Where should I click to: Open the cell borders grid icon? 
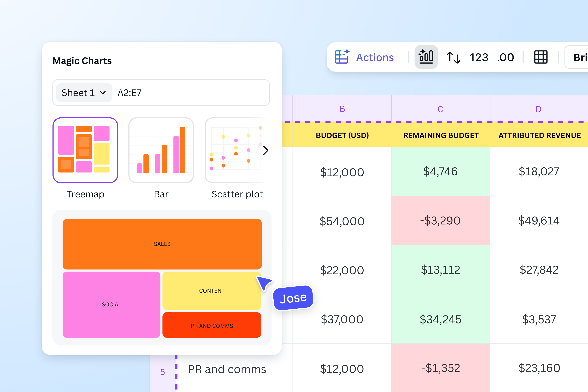(540, 57)
